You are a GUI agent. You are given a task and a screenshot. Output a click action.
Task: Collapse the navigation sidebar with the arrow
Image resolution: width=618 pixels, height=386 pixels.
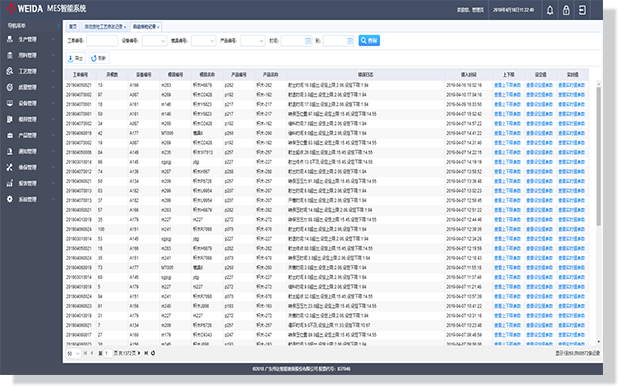59,26
